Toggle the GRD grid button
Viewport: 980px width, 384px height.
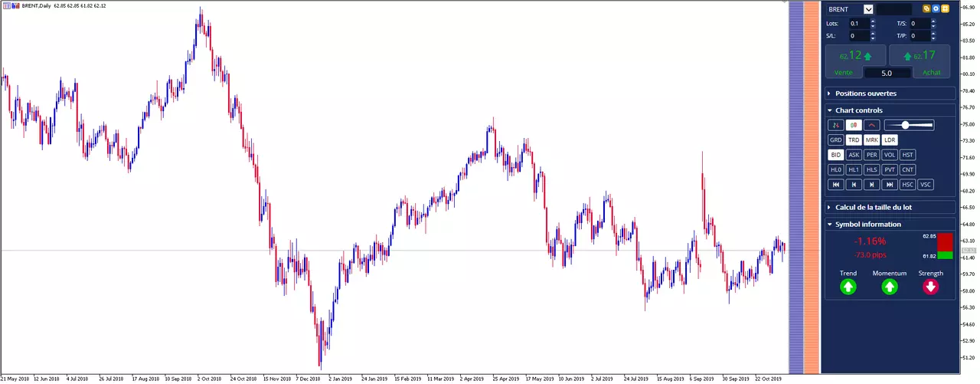point(835,140)
